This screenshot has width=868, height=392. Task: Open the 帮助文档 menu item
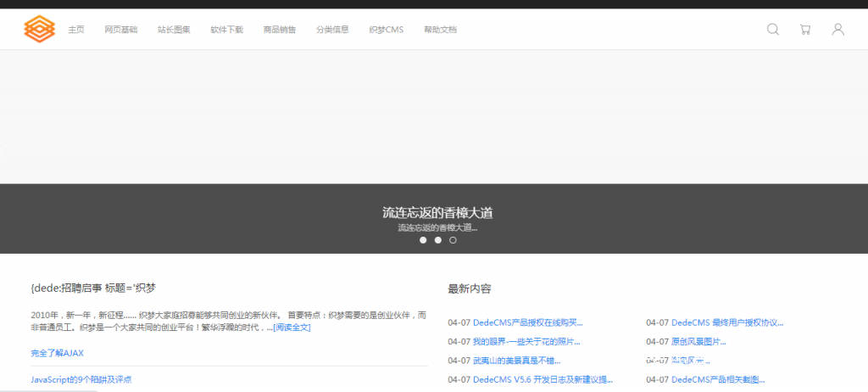click(440, 30)
